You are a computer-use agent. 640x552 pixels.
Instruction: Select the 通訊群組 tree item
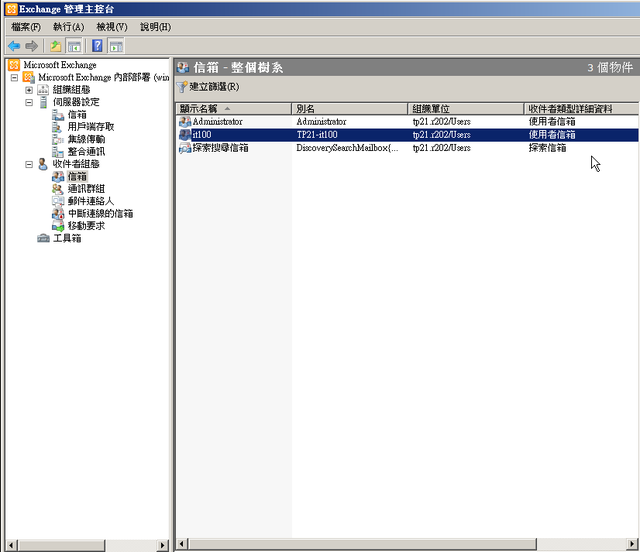[x=86, y=189]
